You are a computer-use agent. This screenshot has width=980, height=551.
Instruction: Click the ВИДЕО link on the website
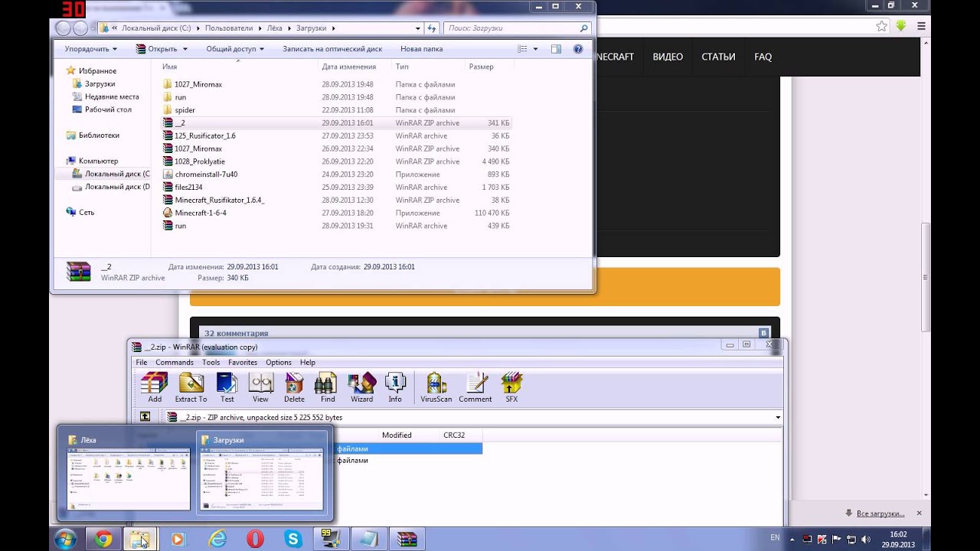pos(668,57)
